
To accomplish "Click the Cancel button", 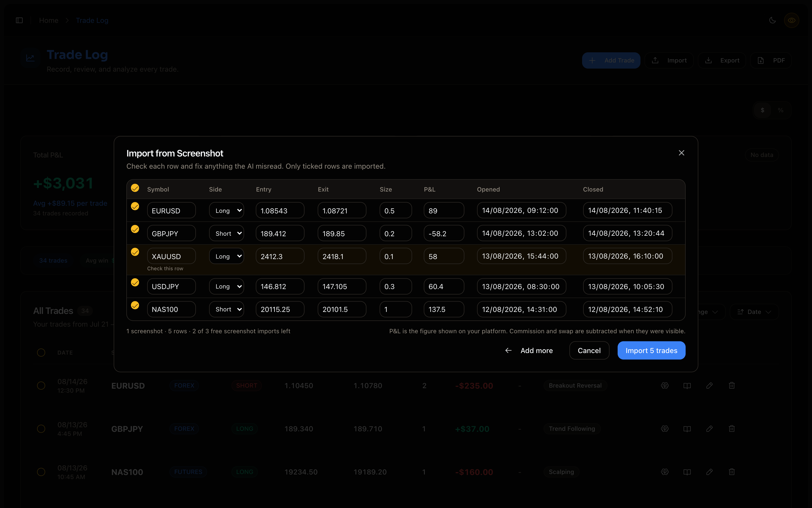I will [589, 351].
